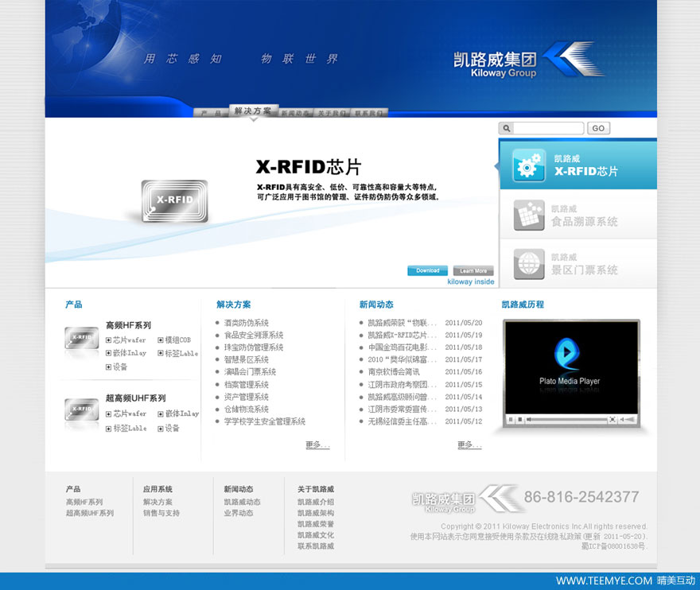Image resolution: width=700 pixels, height=590 pixels.
Task: Switch to the 新闻动态 navigation tab
Action: (295, 114)
